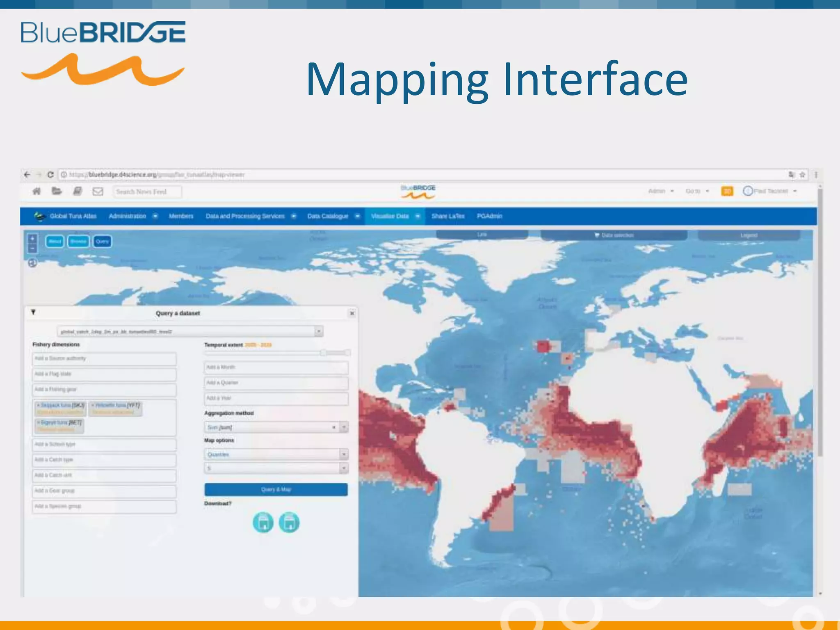Open the Quantiles map option dropdown
This screenshot has width=840, height=630.
point(344,454)
